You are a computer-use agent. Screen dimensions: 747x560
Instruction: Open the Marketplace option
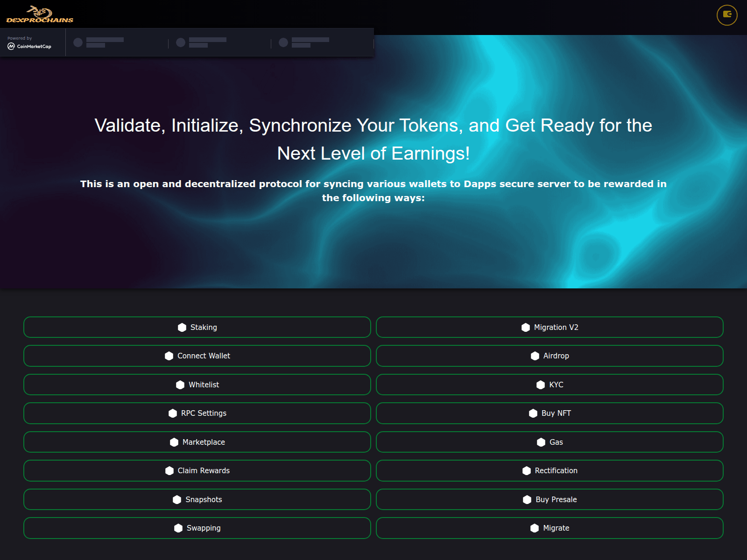(197, 442)
